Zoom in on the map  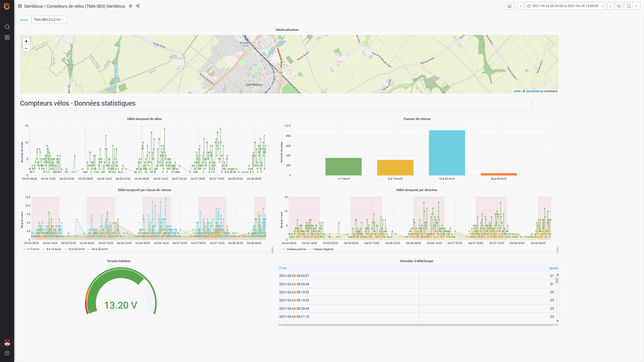[26, 41]
